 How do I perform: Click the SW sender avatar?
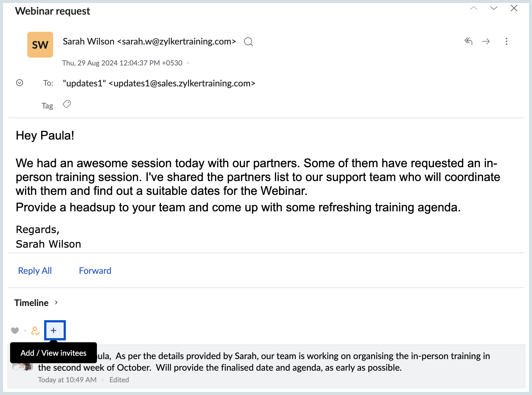coord(40,45)
